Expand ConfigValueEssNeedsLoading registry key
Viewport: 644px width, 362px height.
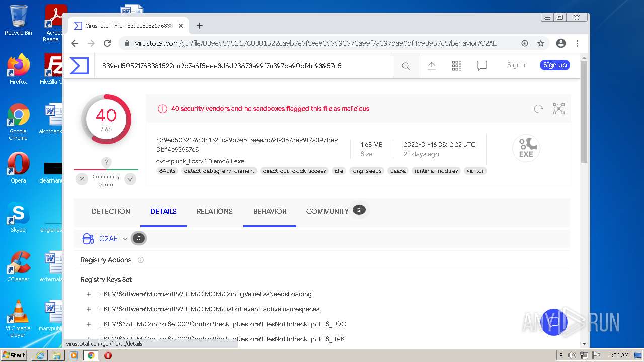coord(89,294)
